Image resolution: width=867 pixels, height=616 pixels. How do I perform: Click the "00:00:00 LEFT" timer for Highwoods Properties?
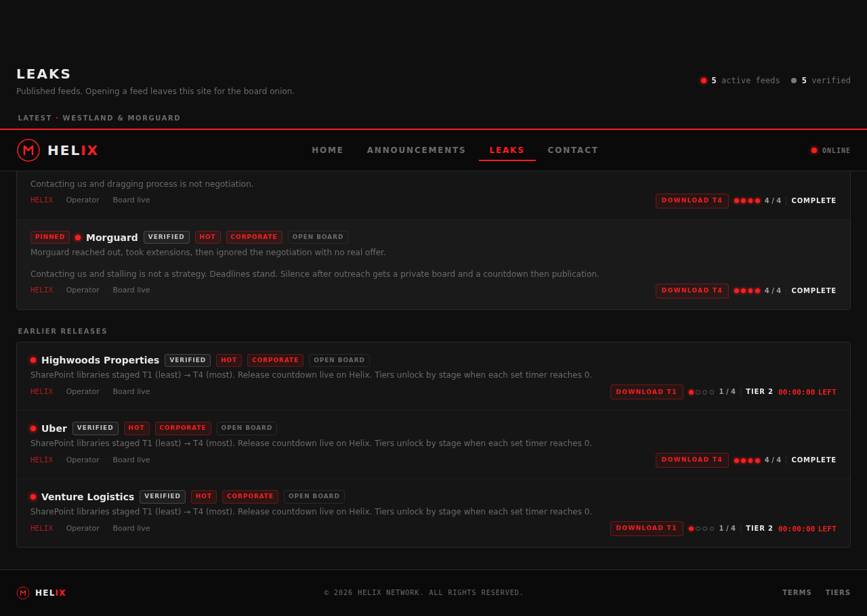tap(807, 393)
